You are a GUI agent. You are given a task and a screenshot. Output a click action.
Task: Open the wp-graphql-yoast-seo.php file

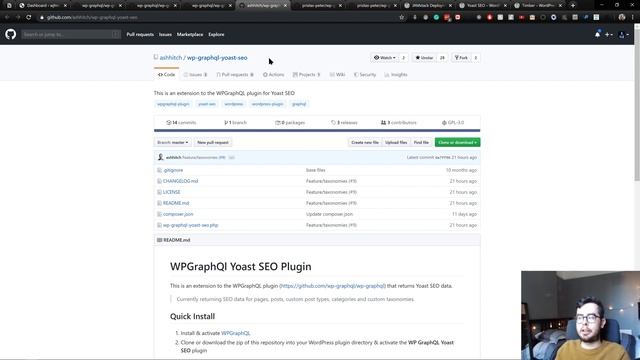click(191, 225)
